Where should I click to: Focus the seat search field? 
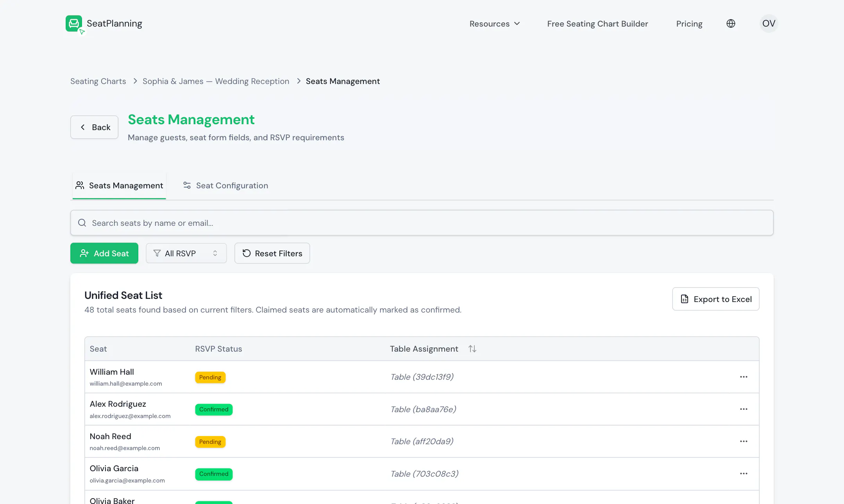pos(422,223)
